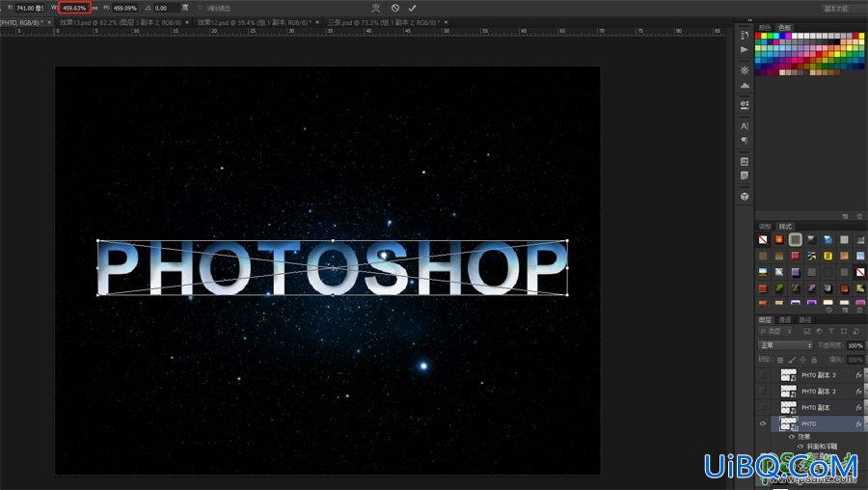Clear style icon at styles panel bottom

pyautogui.click(x=828, y=310)
